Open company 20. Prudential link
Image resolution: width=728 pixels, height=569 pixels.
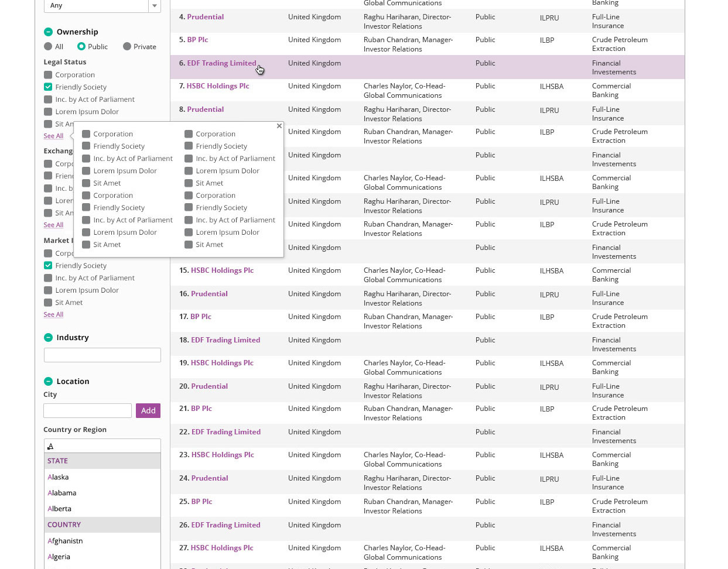(209, 386)
